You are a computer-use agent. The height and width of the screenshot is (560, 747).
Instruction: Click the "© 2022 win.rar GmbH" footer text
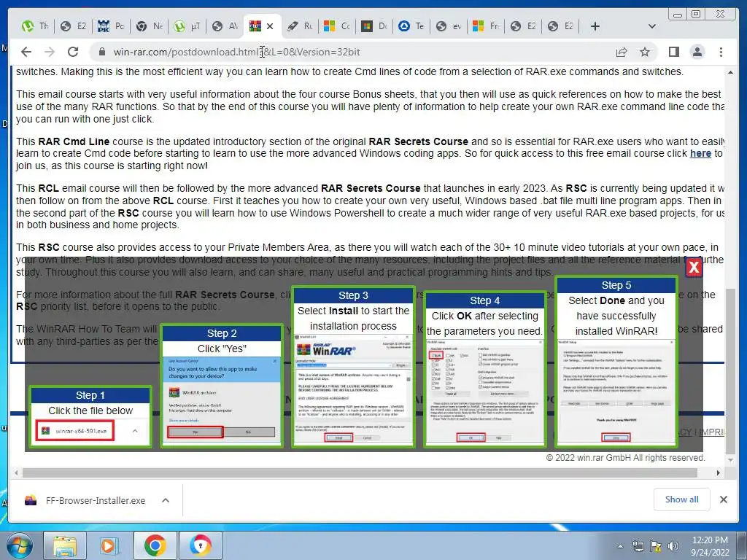coord(625,458)
